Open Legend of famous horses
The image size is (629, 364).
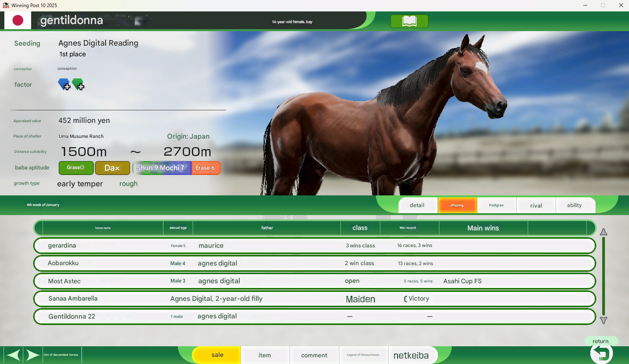[363, 355]
